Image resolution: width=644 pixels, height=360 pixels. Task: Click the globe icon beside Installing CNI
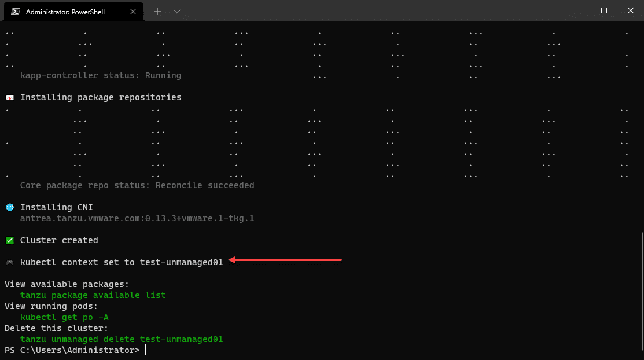pyautogui.click(x=10, y=207)
